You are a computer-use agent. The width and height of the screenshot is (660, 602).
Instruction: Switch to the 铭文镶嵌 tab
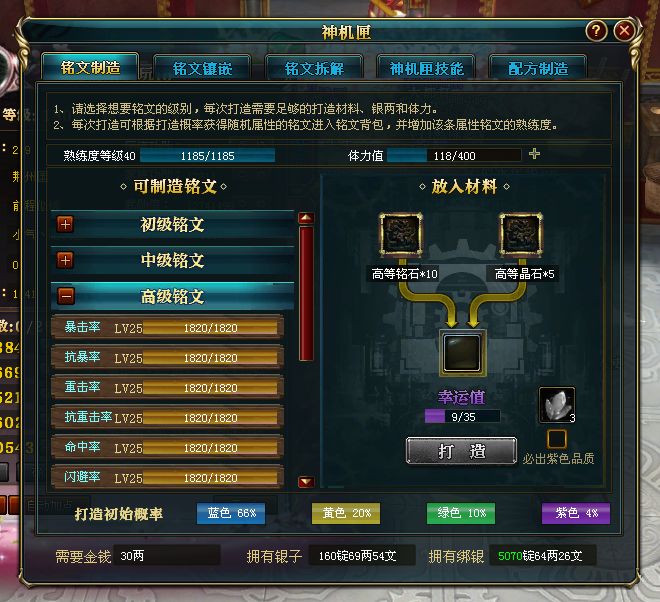pyautogui.click(x=202, y=68)
